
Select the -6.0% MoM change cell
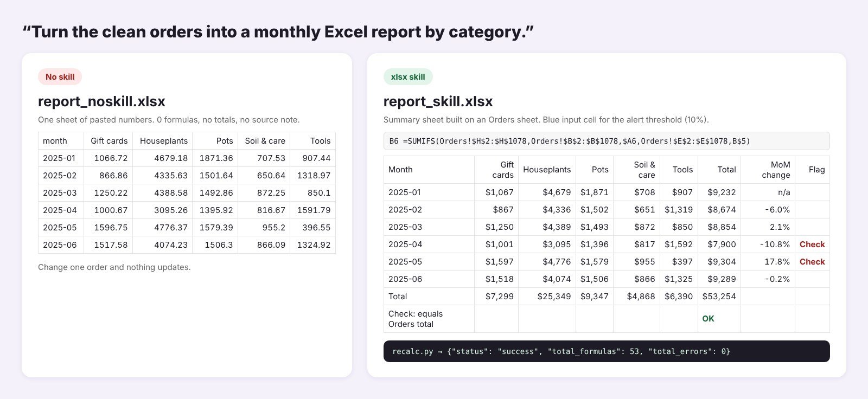click(x=768, y=210)
